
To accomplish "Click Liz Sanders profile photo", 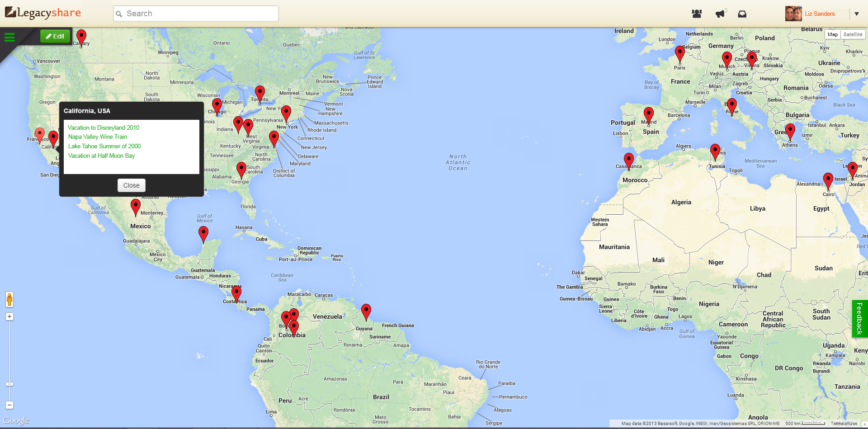I will tap(793, 14).
